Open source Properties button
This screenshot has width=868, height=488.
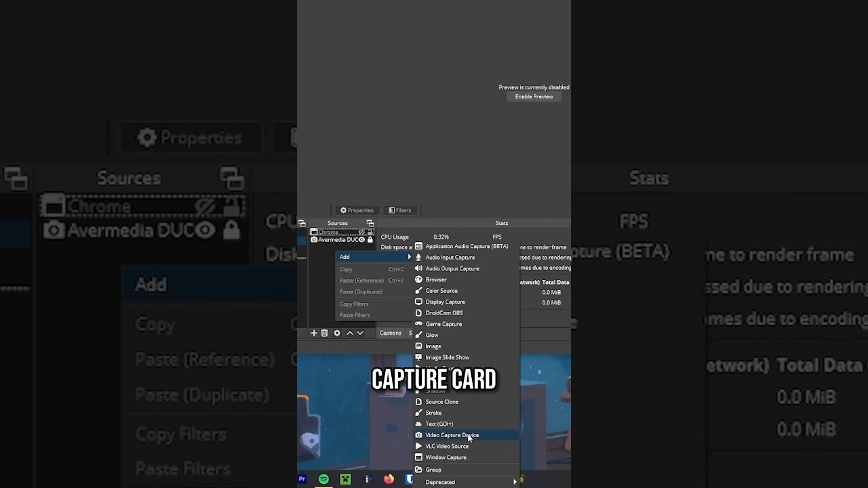coord(357,210)
